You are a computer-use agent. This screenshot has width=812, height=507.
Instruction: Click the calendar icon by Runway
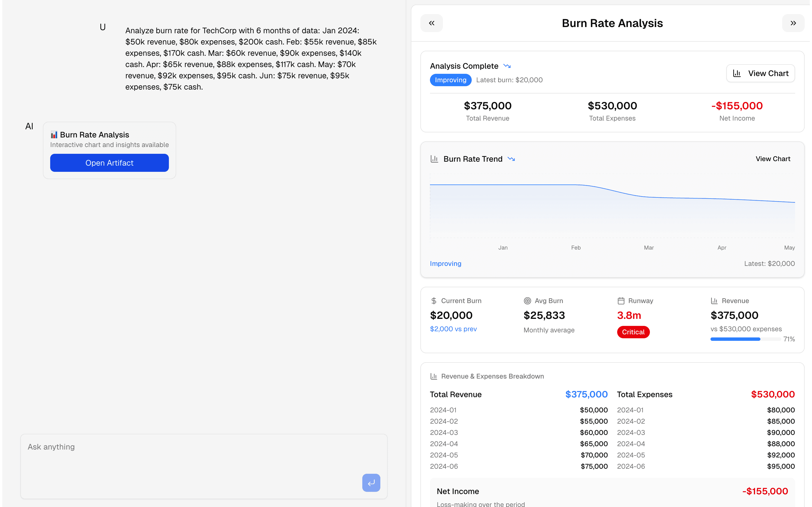(x=621, y=301)
